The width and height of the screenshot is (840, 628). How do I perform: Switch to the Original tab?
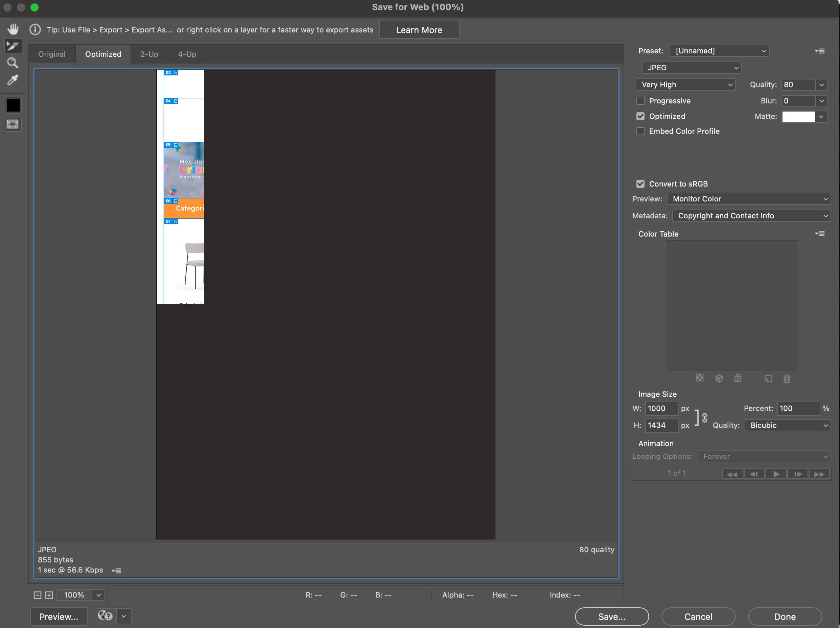coord(52,54)
